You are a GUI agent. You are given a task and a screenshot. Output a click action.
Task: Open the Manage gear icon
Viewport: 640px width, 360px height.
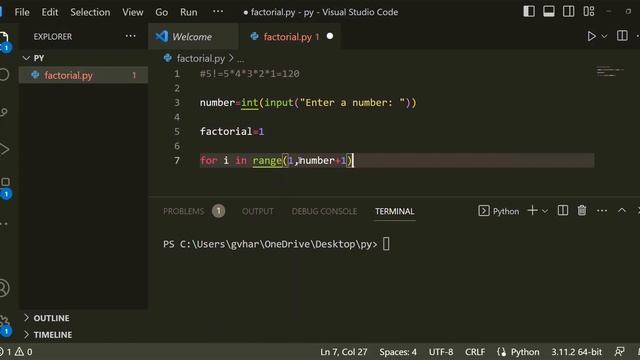pyautogui.click(x=4, y=325)
